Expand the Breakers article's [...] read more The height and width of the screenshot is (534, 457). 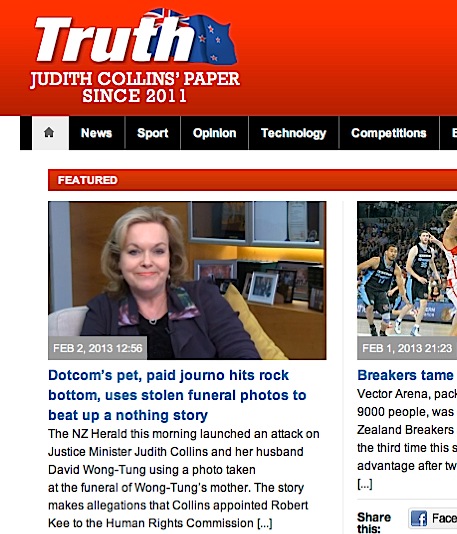tap(365, 484)
